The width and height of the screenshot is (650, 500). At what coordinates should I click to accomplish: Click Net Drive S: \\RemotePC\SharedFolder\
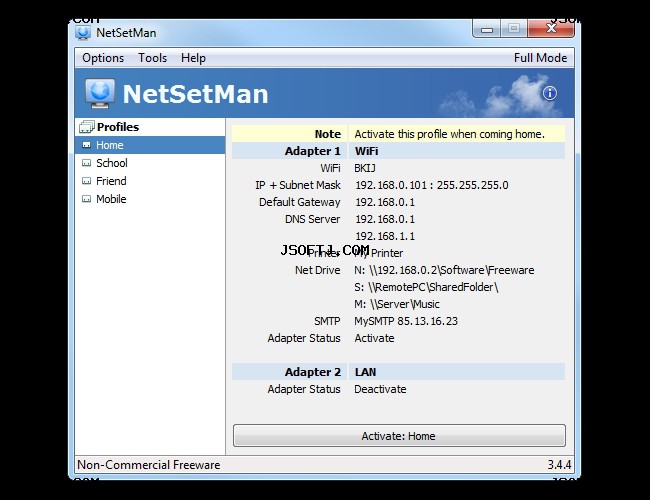(426, 287)
